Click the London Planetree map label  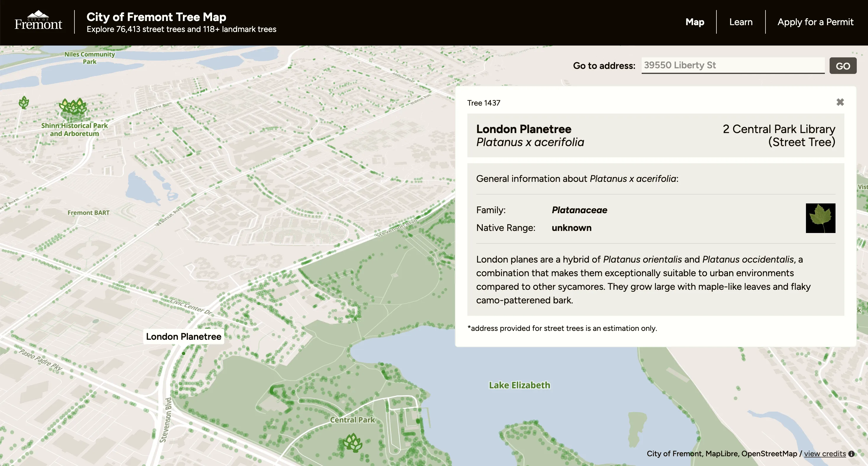click(184, 336)
